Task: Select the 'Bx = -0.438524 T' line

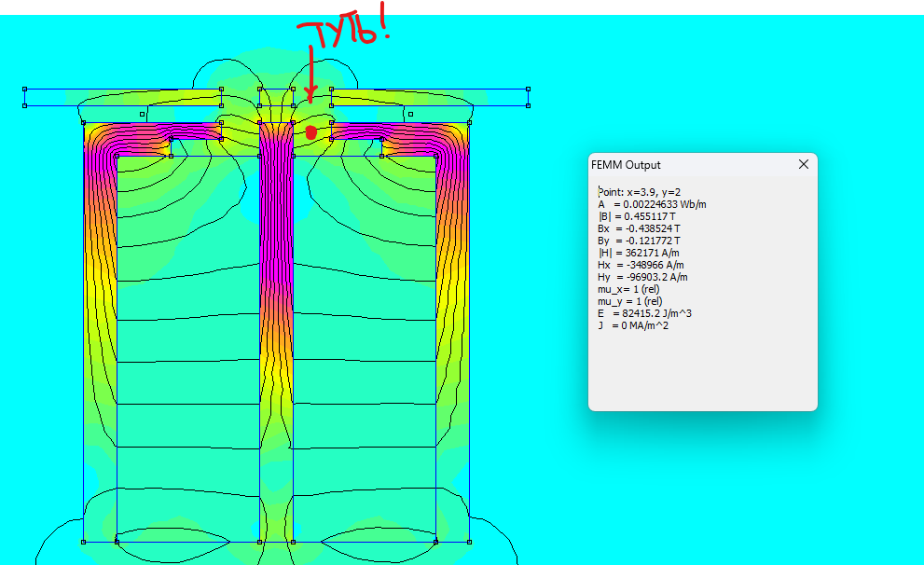Action: [639, 228]
